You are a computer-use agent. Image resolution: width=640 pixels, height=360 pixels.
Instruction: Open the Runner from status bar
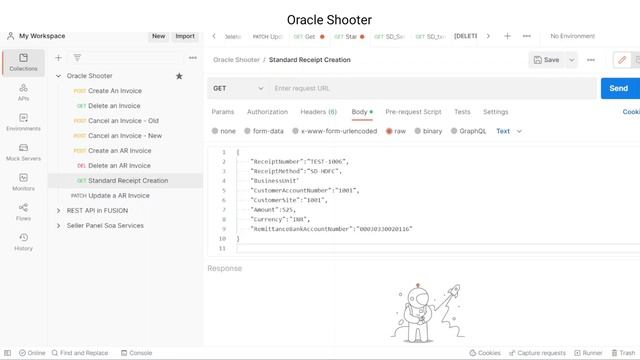pos(588,353)
